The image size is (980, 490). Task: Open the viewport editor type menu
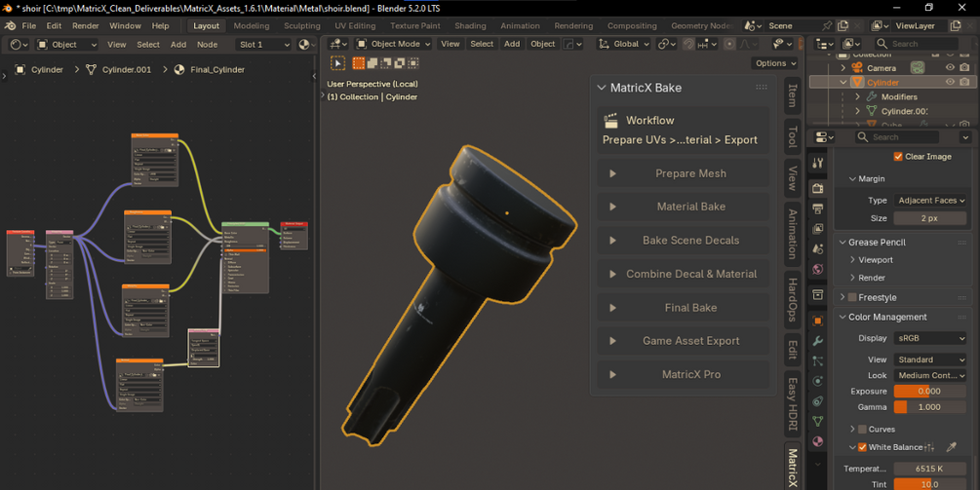(x=338, y=44)
